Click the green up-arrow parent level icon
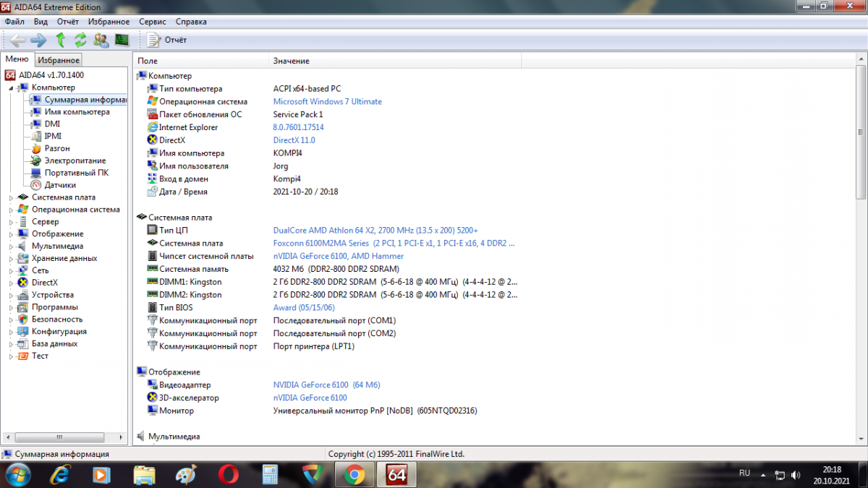 [61, 40]
